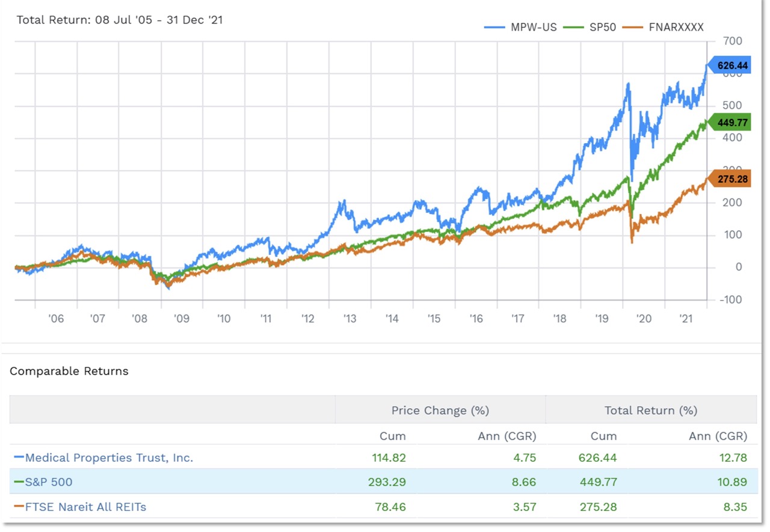Select the Total Return date range title
The image size is (770, 532).
tap(120, 20)
